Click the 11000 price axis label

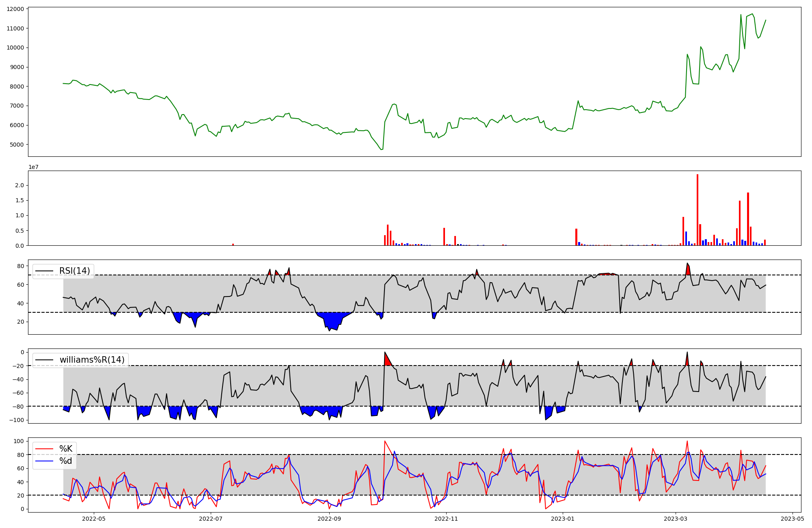tap(15, 28)
